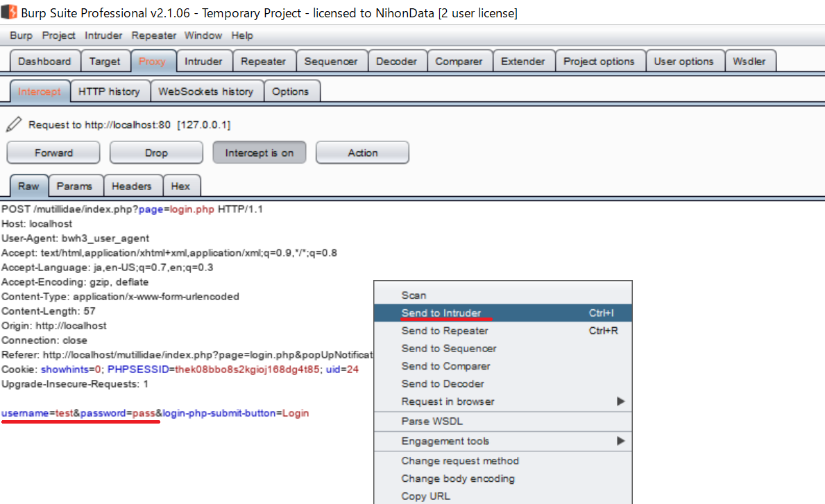Switch to the Target tab

[x=105, y=61]
